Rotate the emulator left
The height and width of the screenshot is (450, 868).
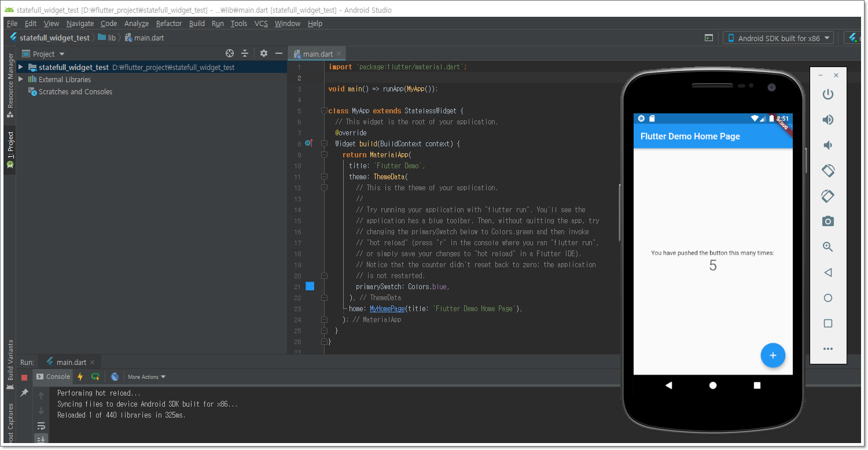click(828, 171)
